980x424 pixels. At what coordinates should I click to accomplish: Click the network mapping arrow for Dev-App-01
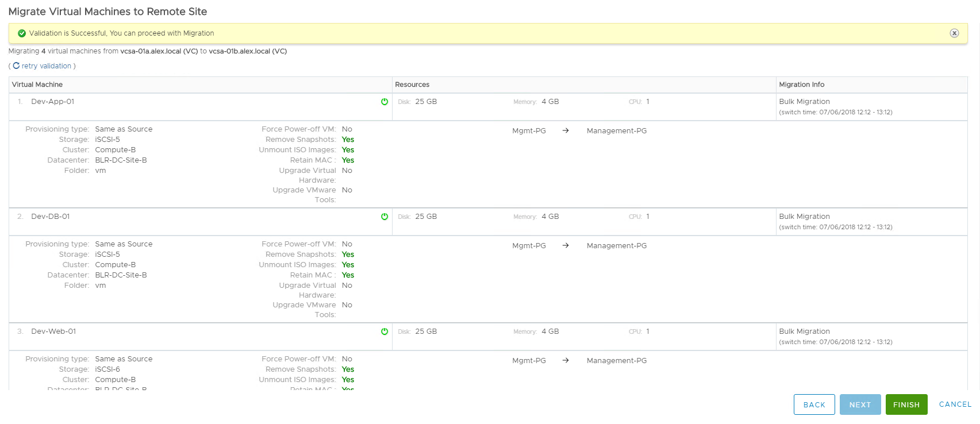566,131
